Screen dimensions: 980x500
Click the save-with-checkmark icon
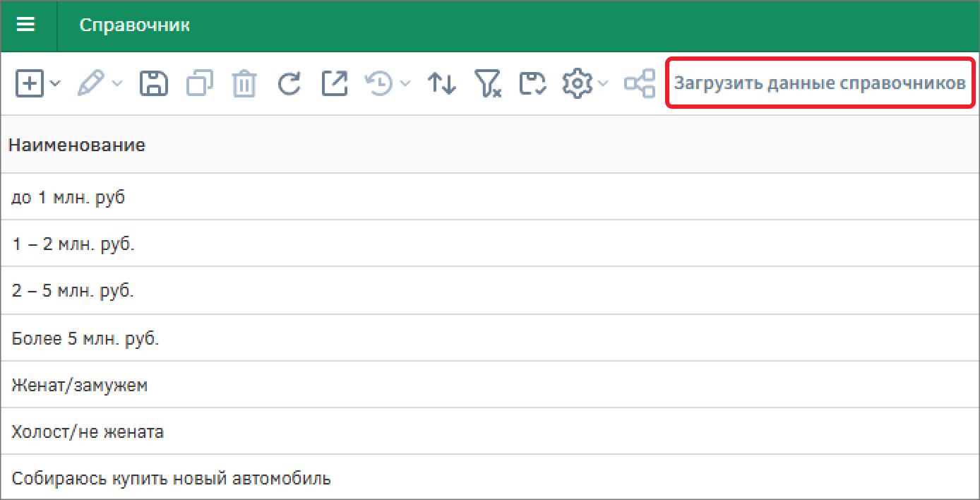(x=532, y=84)
